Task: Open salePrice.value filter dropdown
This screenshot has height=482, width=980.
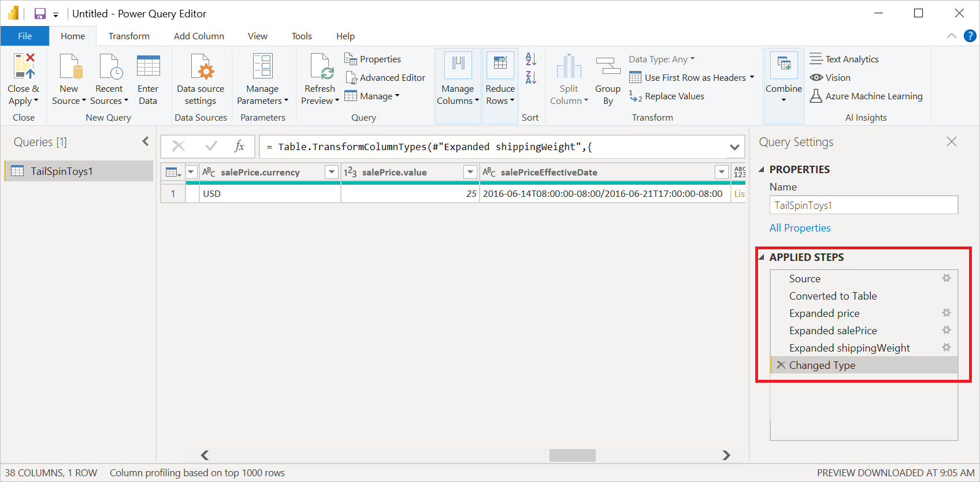Action: [470, 172]
